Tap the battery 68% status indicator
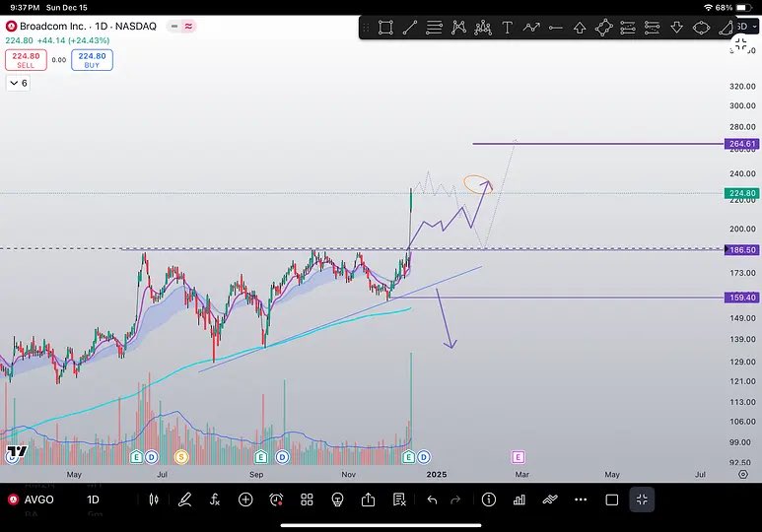 pyautogui.click(x=733, y=8)
